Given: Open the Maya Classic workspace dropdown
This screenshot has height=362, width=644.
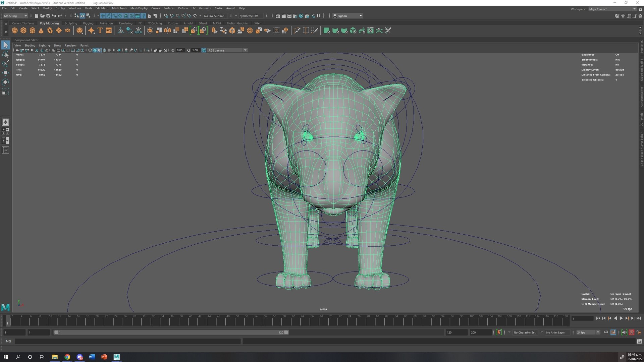Looking at the screenshot, I should [x=612, y=9].
